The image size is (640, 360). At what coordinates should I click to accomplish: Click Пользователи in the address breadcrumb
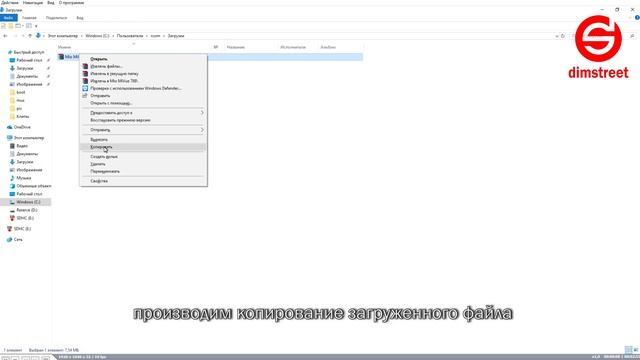click(x=130, y=36)
